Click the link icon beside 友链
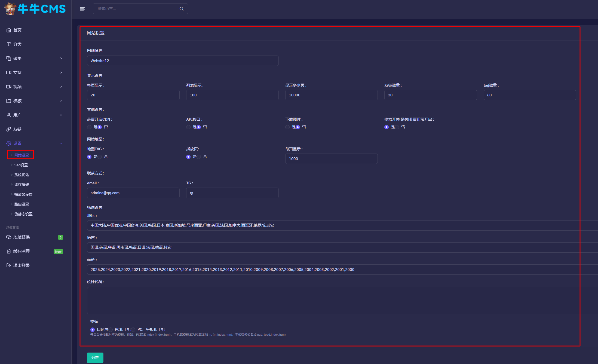The height and width of the screenshot is (364, 598). pos(9,129)
